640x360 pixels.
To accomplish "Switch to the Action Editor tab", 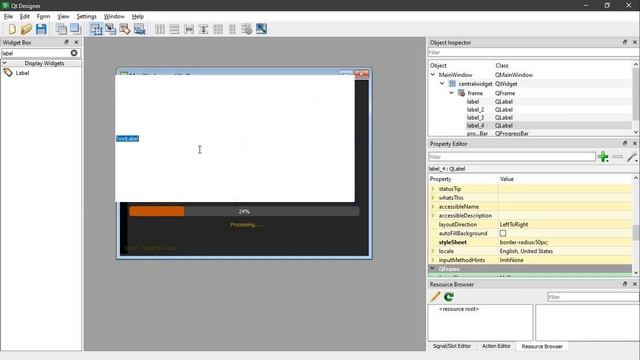I will pyautogui.click(x=496, y=346).
